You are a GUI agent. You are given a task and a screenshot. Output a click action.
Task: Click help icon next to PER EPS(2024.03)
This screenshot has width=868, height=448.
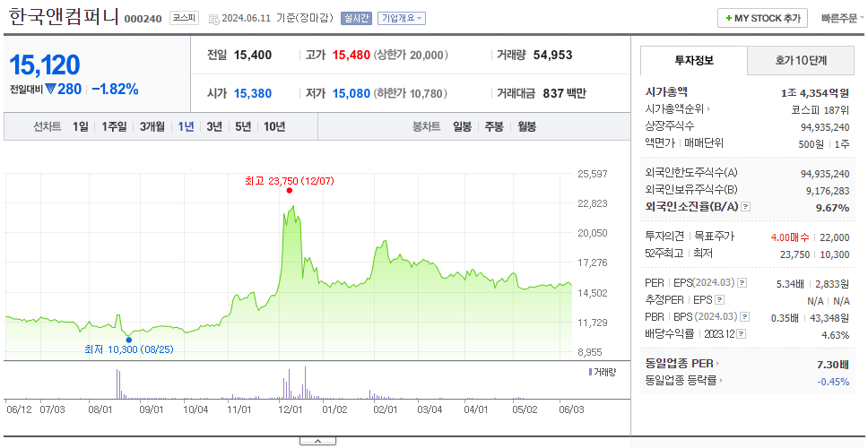coord(742,283)
